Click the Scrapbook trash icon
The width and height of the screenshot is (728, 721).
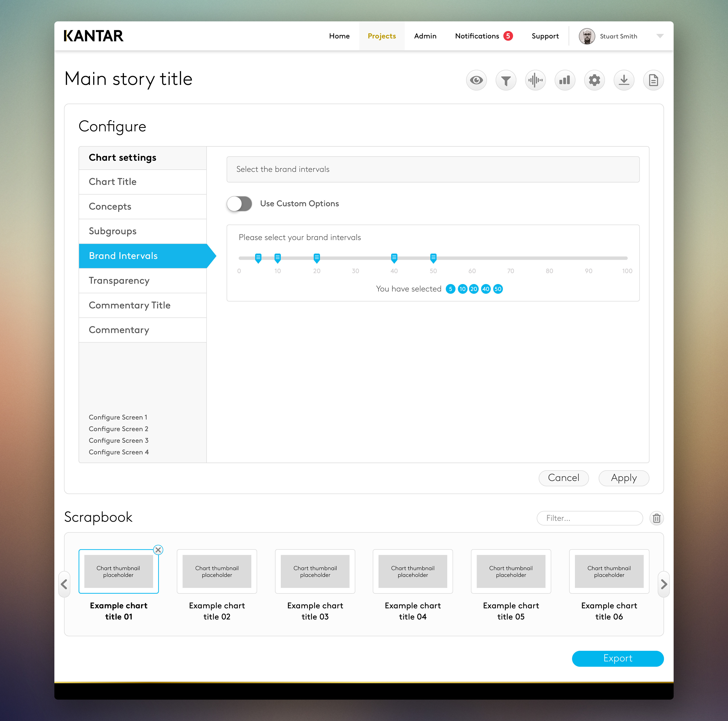point(657,518)
